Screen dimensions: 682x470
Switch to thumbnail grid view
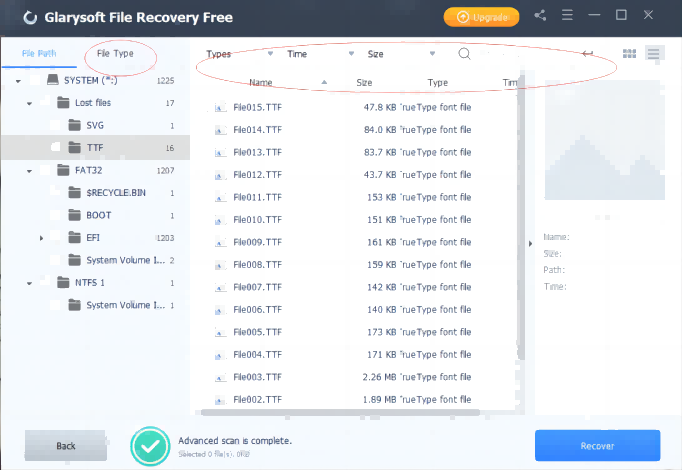[x=629, y=53]
